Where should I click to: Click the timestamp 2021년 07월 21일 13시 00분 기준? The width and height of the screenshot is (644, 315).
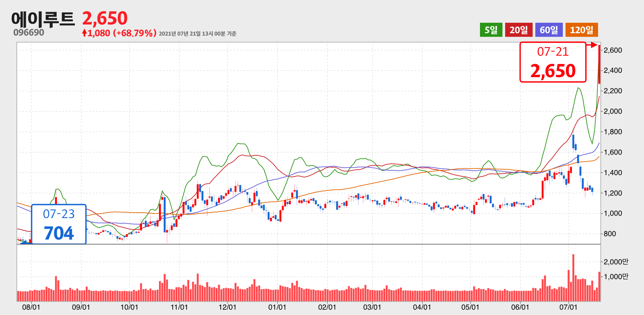tap(198, 34)
